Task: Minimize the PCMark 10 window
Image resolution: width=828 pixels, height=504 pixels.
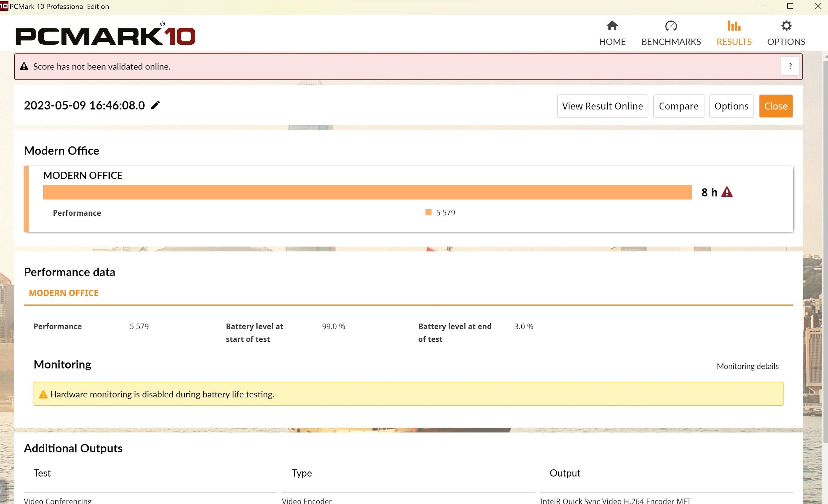Action: [x=762, y=6]
